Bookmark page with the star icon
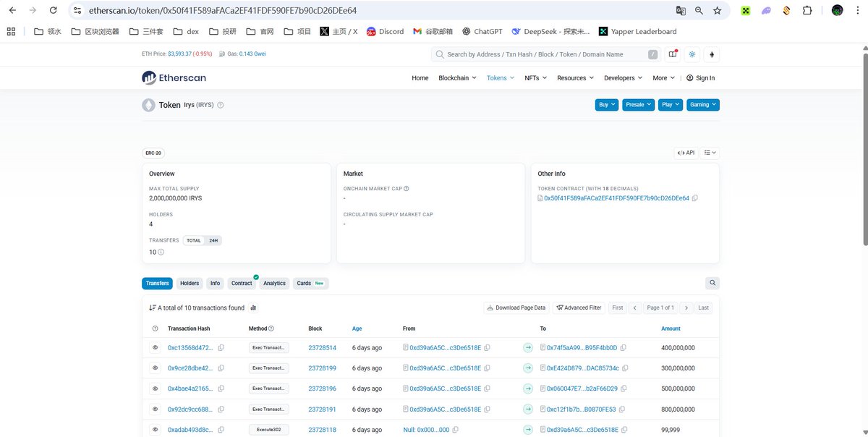This screenshot has height=437, width=868. click(718, 11)
